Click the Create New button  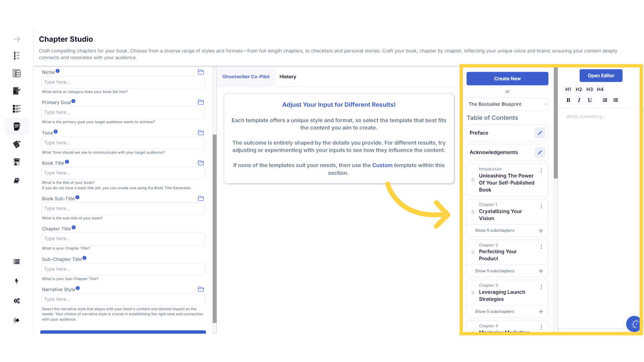point(507,79)
